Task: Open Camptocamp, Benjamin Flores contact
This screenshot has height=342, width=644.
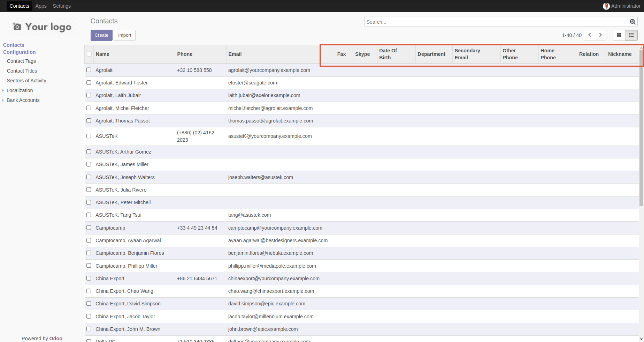Action: pyautogui.click(x=130, y=253)
